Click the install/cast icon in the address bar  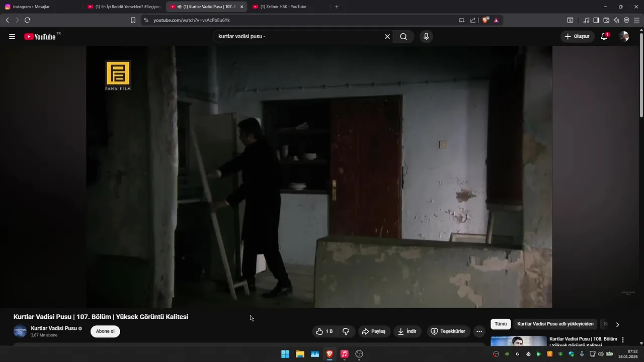click(461, 20)
